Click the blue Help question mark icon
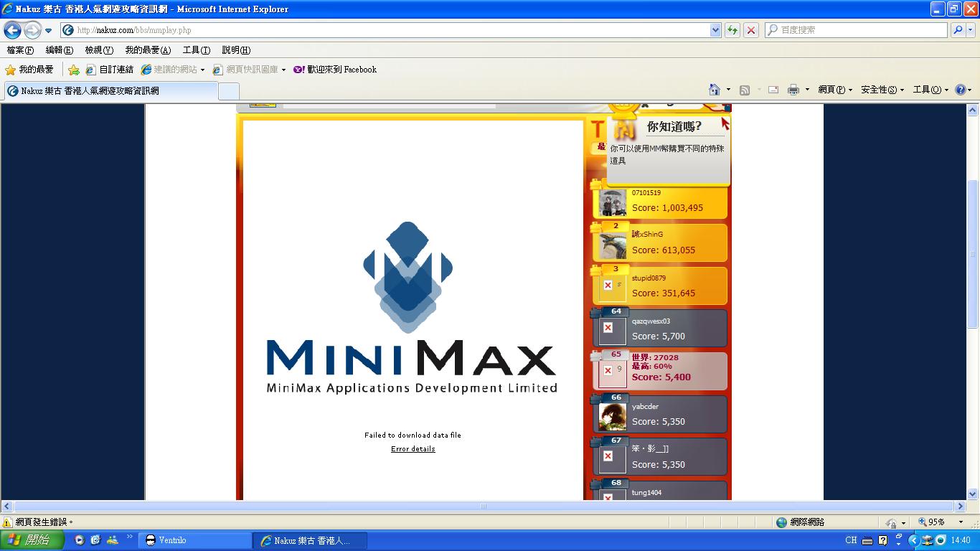The height and width of the screenshot is (551, 980). pos(961,90)
